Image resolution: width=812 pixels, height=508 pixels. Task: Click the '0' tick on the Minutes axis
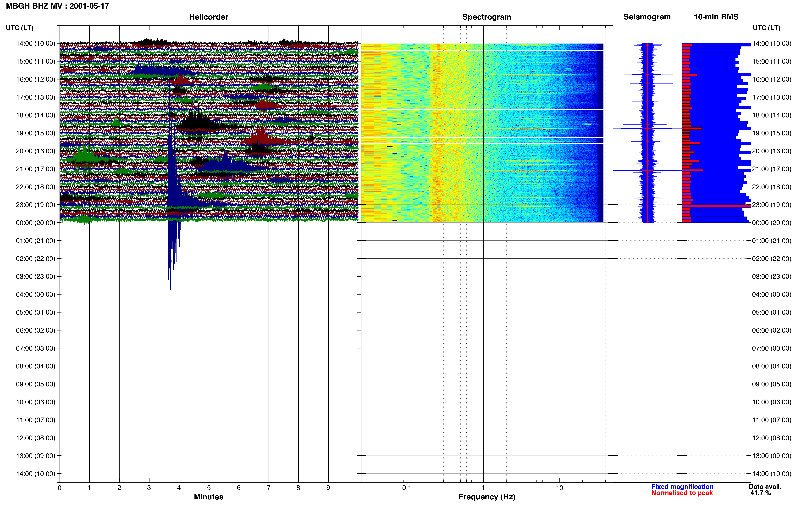(59, 488)
